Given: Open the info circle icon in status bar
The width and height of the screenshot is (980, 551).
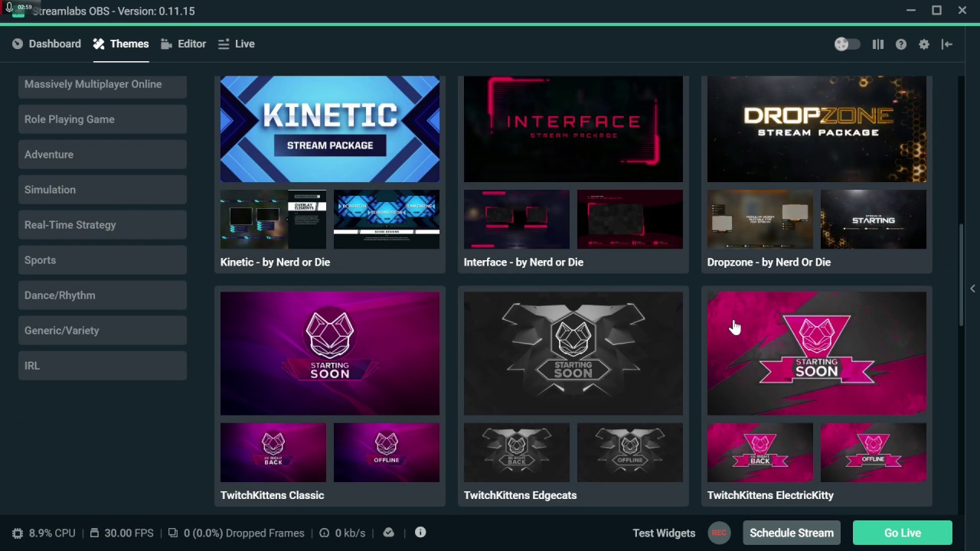Looking at the screenshot, I should (420, 532).
